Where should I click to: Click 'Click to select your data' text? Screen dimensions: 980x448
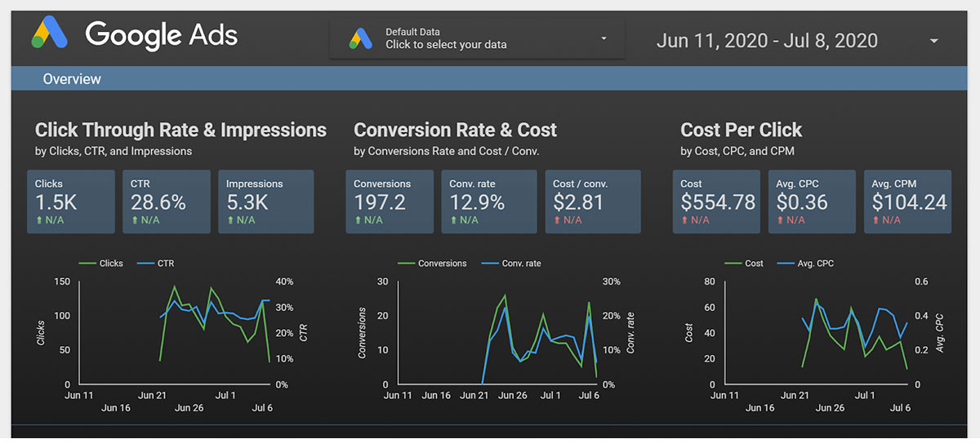coord(446,45)
